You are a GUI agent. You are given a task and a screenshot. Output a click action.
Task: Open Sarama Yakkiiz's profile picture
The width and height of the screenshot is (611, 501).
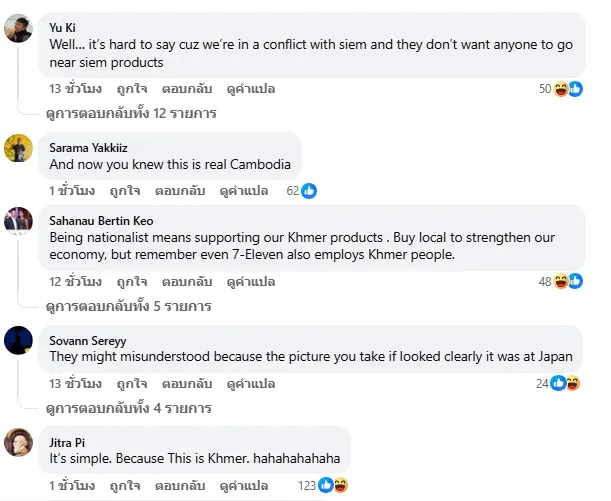pos(18,148)
